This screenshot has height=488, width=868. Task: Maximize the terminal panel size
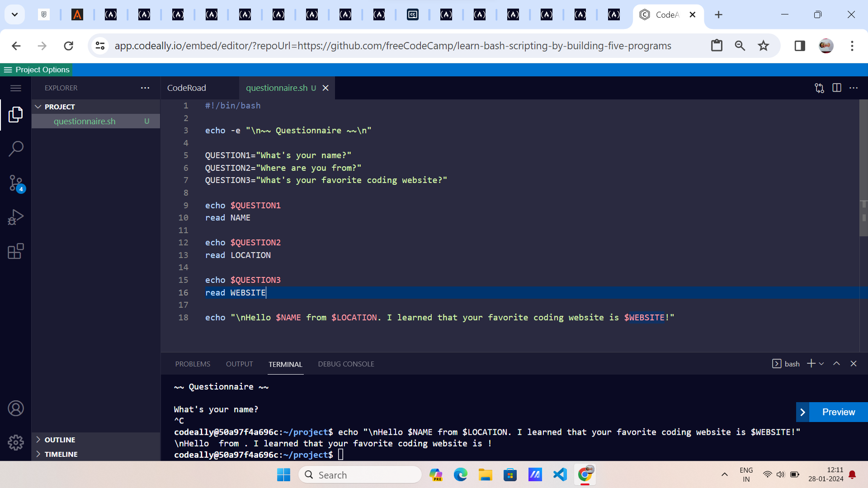[837, 364]
